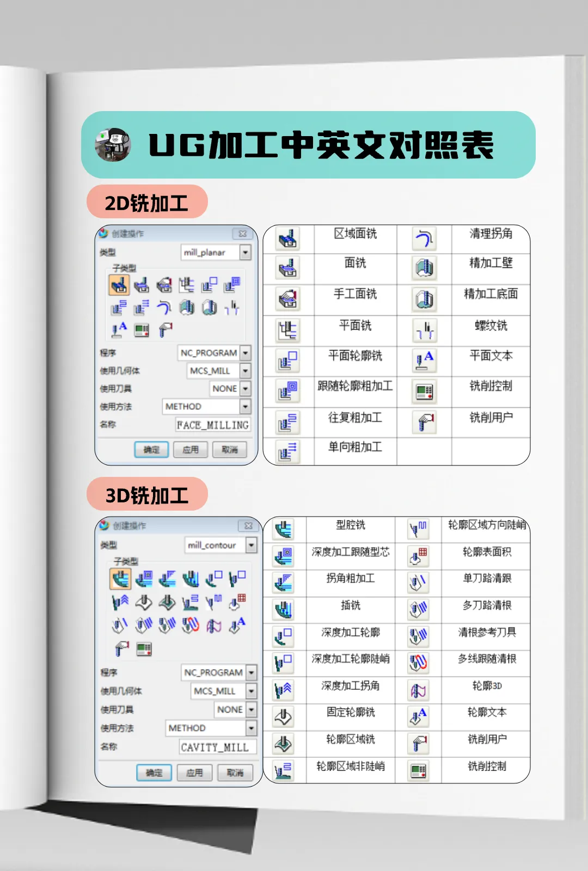
Task: Click the table icon beside 轮廓表面积
Action: tap(419, 556)
